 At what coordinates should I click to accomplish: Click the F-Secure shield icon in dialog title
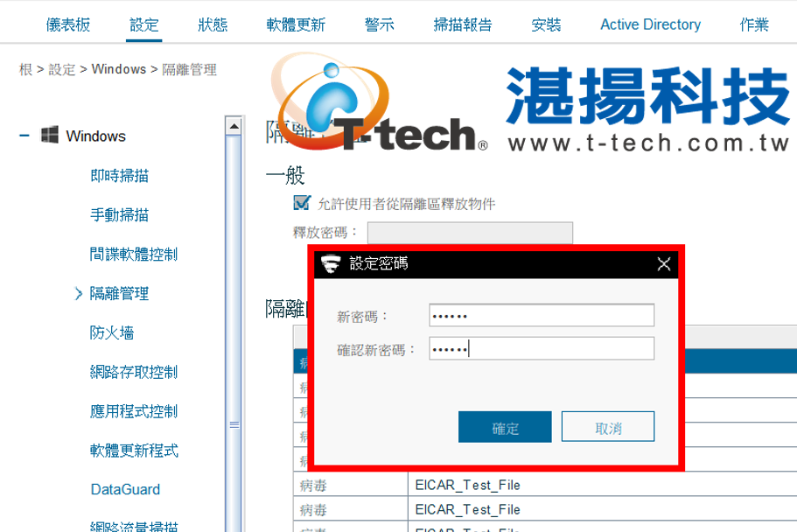[331, 263]
